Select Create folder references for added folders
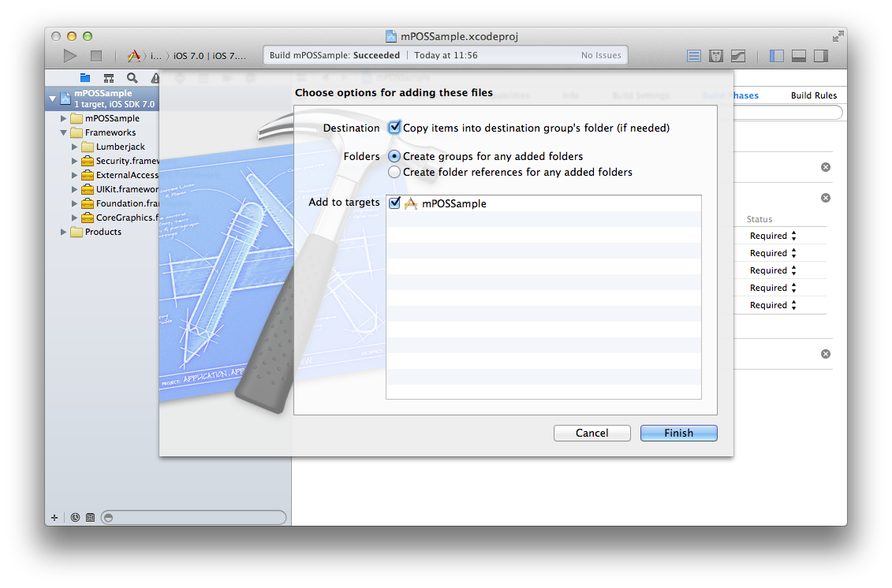 coord(394,172)
